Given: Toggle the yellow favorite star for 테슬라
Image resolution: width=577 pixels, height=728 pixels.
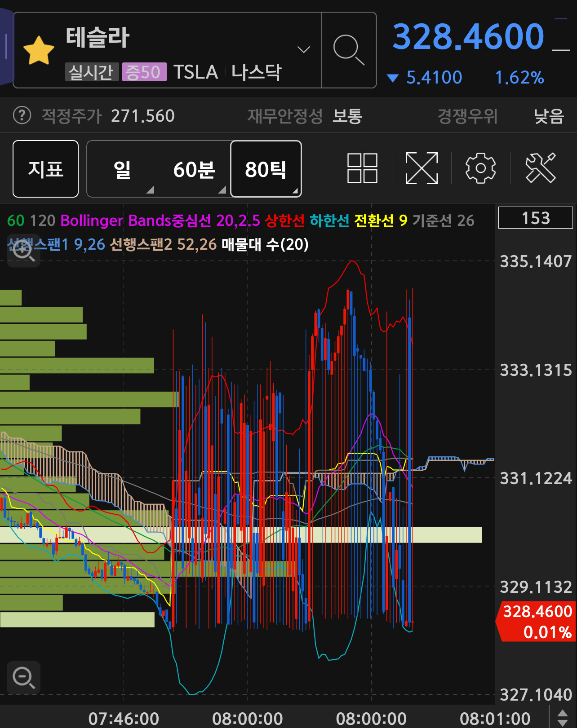Looking at the screenshot, I should [x=39, y=50].
